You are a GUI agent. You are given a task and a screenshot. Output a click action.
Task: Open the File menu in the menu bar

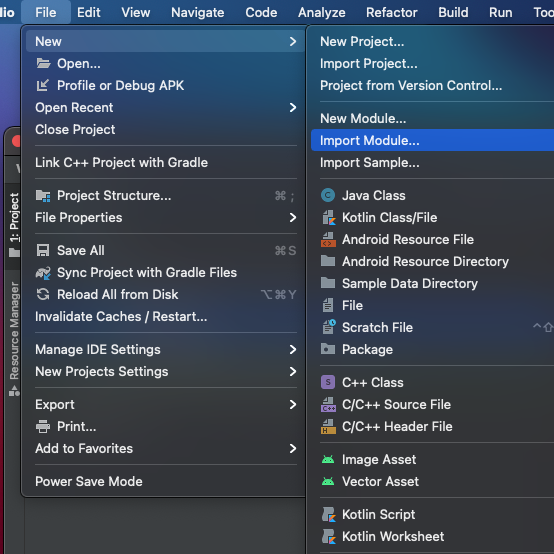click(x=46, y=13)
